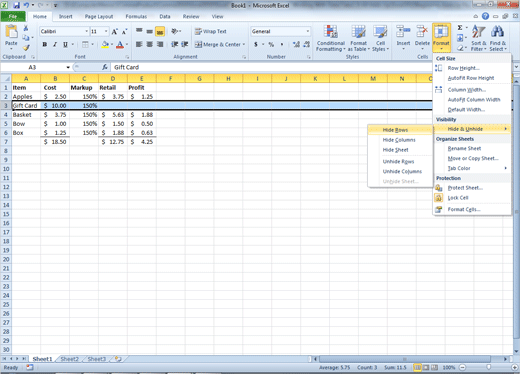Image resolution: width=520 pixels, height=374 pixels.
Task: Click the formula bar showing Gift Card
Action: pos(271,67)
